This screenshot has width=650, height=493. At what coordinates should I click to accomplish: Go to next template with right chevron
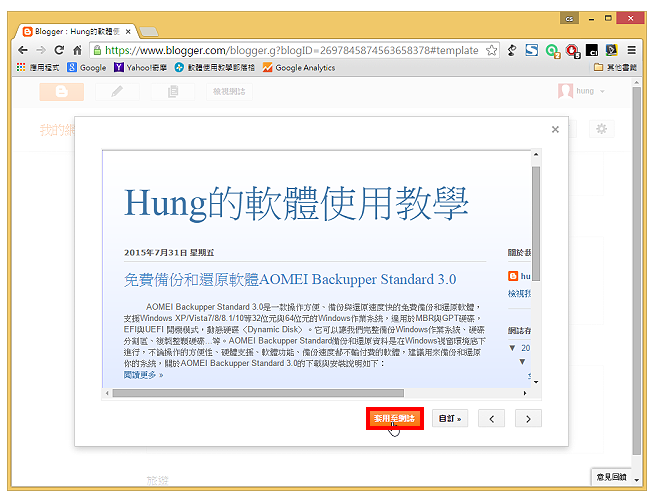point(528,418)
